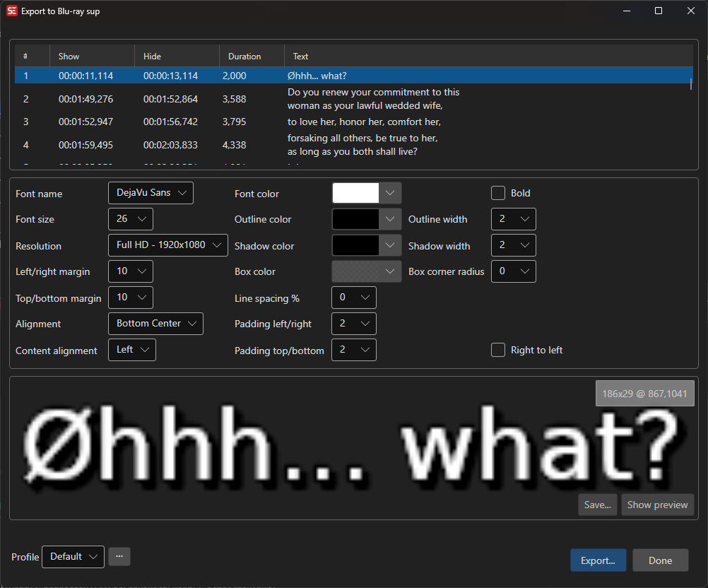Click the Export button

point(598,560)
